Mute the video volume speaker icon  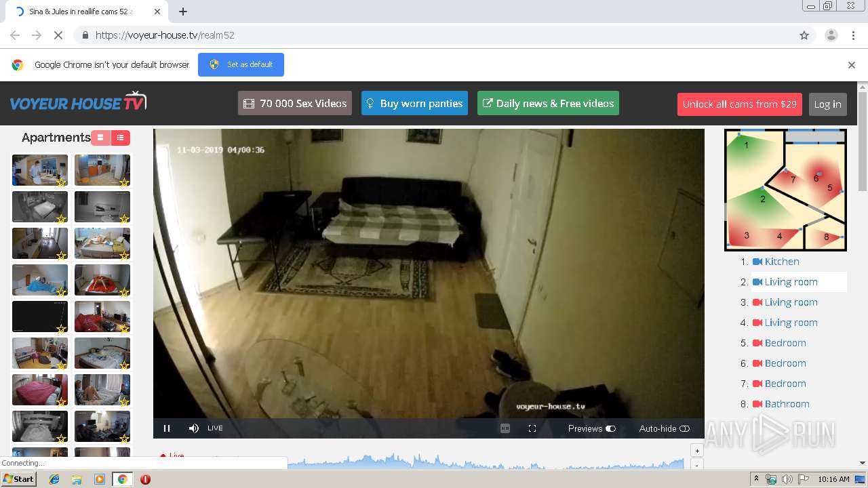pyautogui.click(x=193, y=428)
